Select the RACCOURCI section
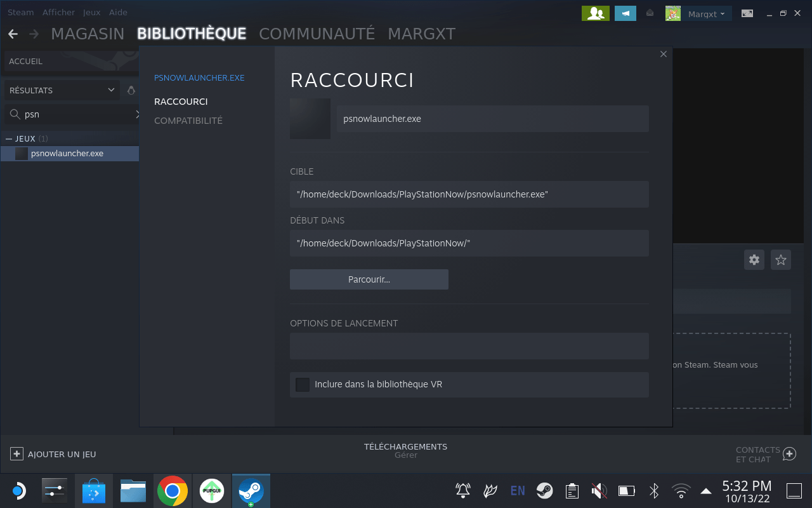 181,102
